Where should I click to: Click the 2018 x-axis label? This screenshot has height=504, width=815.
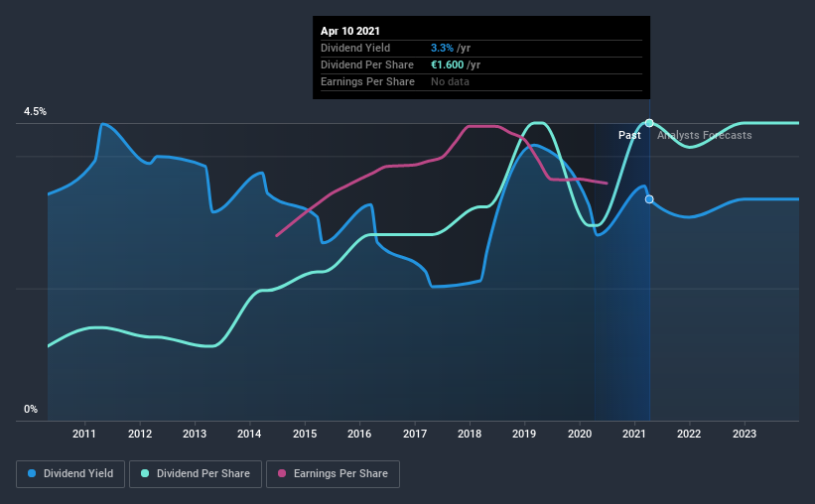[x=470, y=434]
